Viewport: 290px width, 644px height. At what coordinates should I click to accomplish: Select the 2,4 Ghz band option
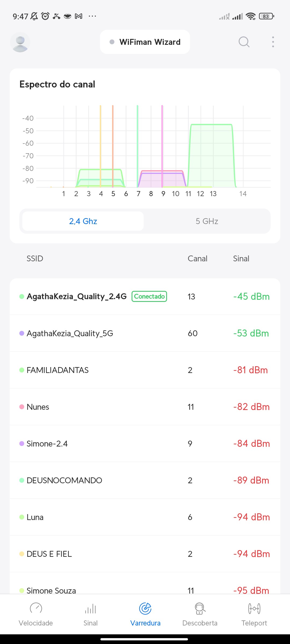pos(83,221)
